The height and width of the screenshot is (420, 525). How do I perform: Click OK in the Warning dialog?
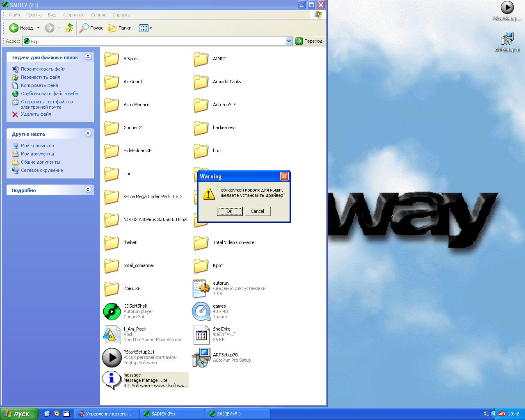(x=229, y=211)
